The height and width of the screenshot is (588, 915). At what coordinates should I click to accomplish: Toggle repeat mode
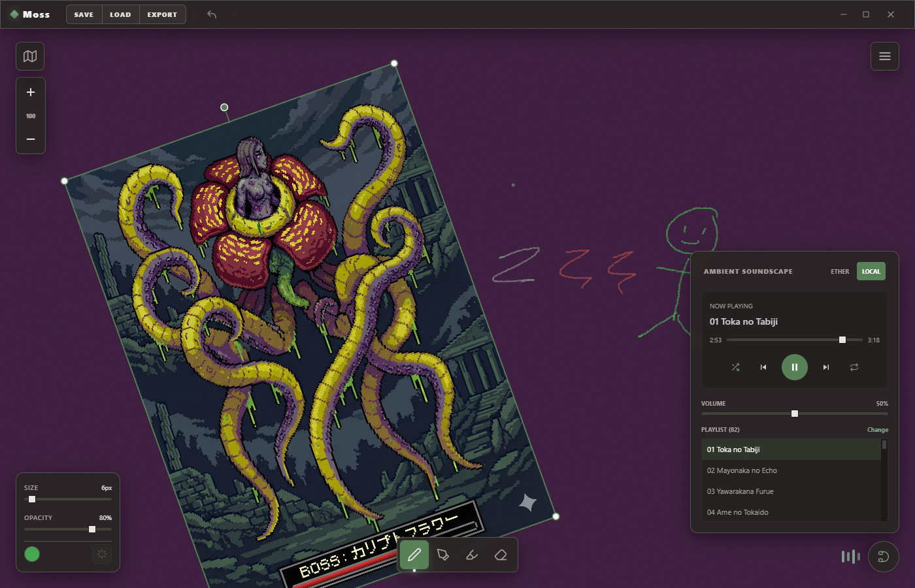tap(854, 367)
